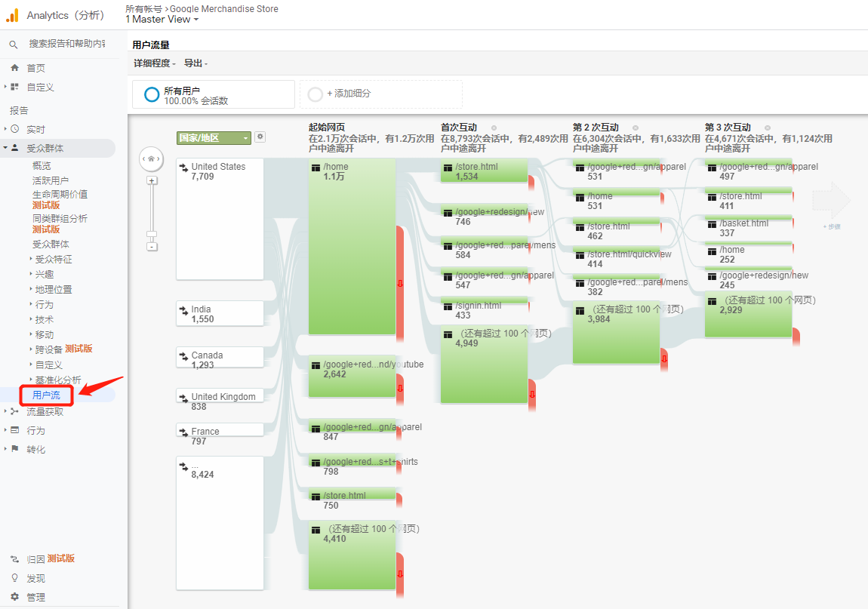Click the 添加细分 button
868x609 pixels.
381,94
